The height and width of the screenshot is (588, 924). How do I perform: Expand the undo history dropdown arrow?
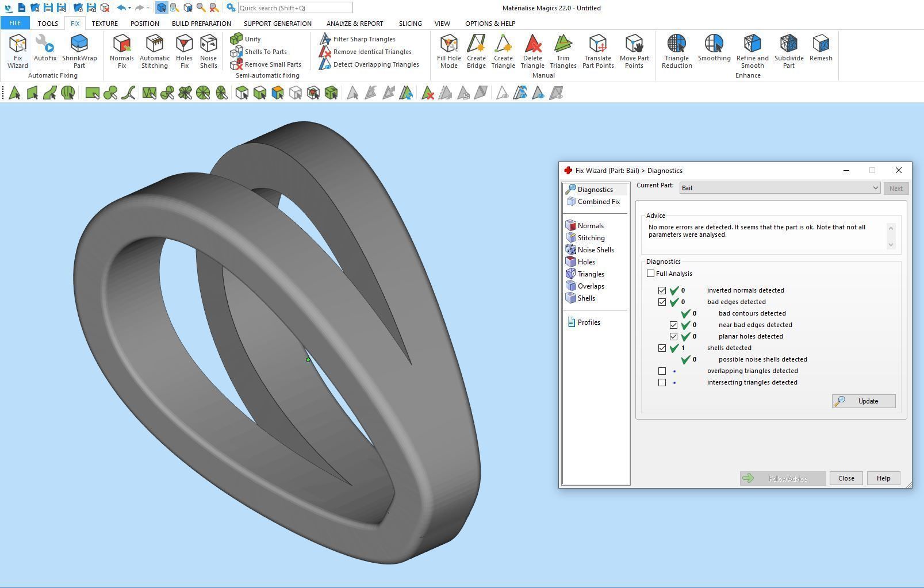(x=130, y=8)
